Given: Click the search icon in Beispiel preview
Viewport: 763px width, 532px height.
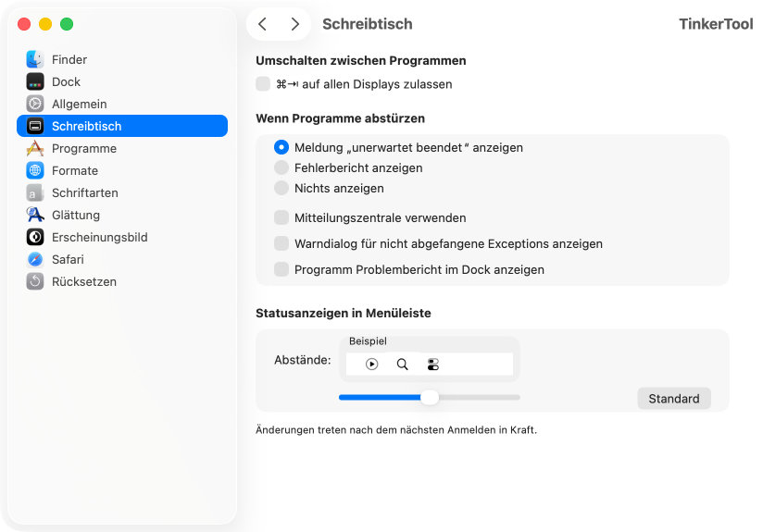Looking at the screenshot, I should point(403,365).
